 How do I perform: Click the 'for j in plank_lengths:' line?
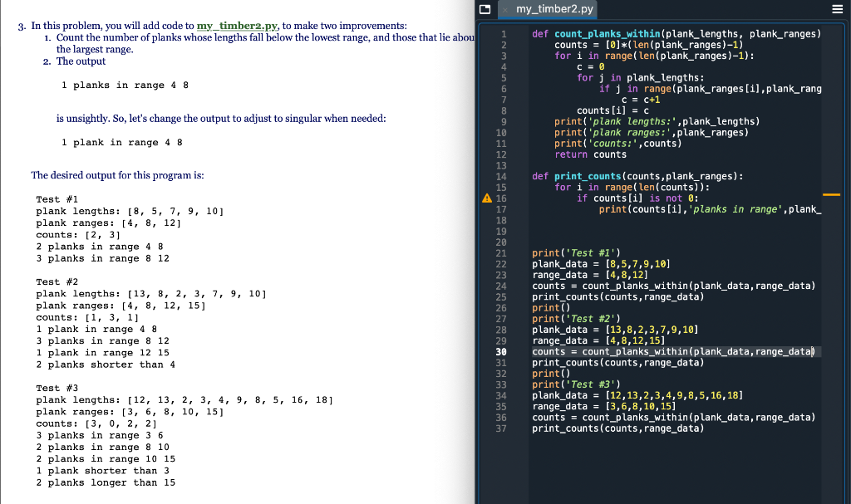click(x=641, y=77)
